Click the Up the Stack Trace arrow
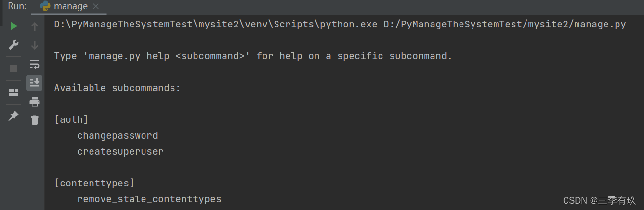The height and width of the screenshot is (210, 644). (x=35, y=26)
